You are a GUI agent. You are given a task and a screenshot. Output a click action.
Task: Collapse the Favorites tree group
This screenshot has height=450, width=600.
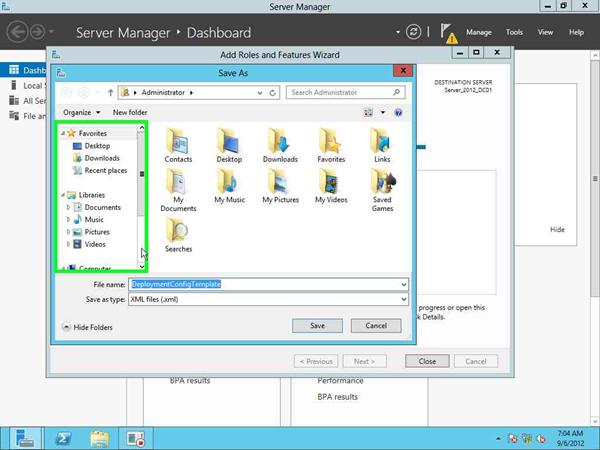63,133
